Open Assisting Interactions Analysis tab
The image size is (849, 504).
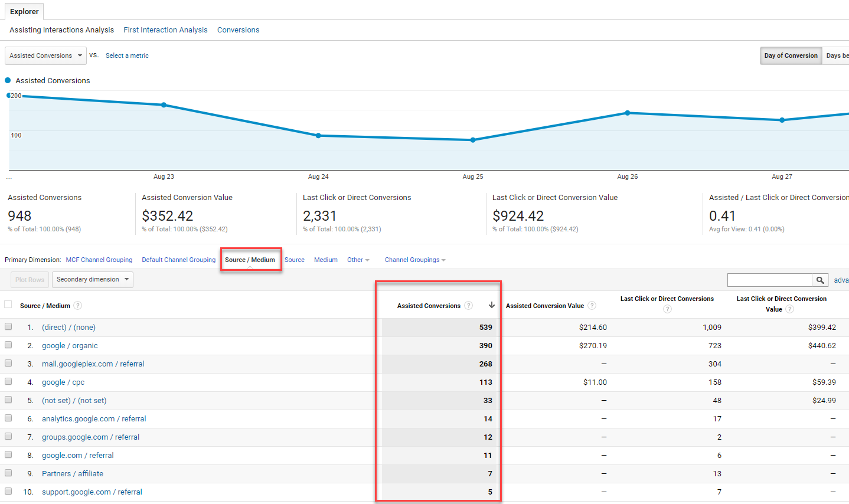tap(62, 30)
